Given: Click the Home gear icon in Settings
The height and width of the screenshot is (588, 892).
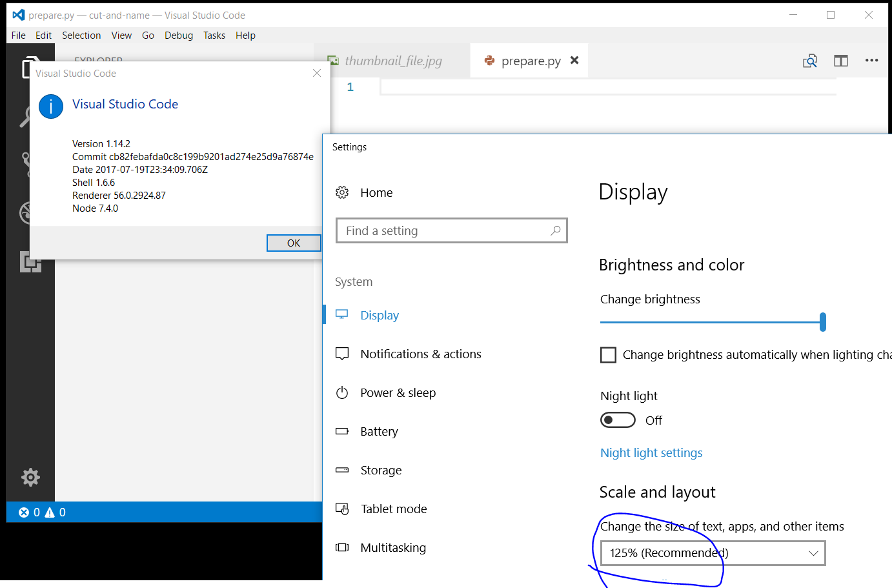Looking at the screenshot, I should (342, 192).
